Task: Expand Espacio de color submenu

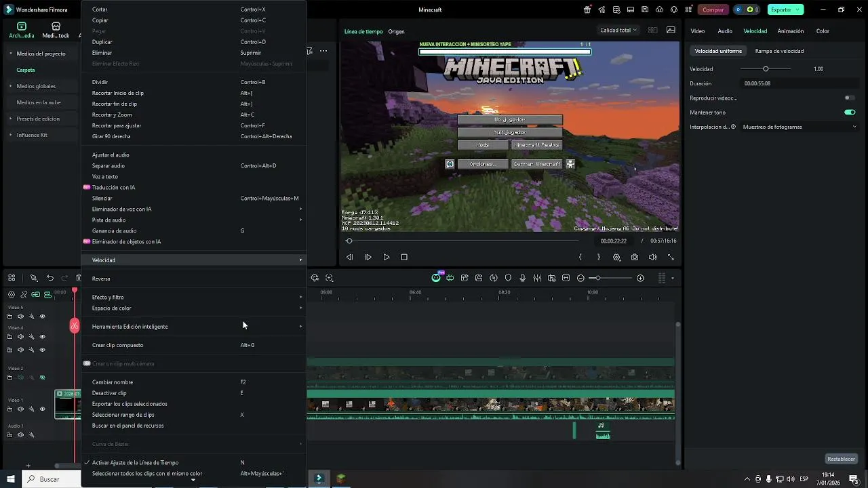Action: click(x=193, y=308)
